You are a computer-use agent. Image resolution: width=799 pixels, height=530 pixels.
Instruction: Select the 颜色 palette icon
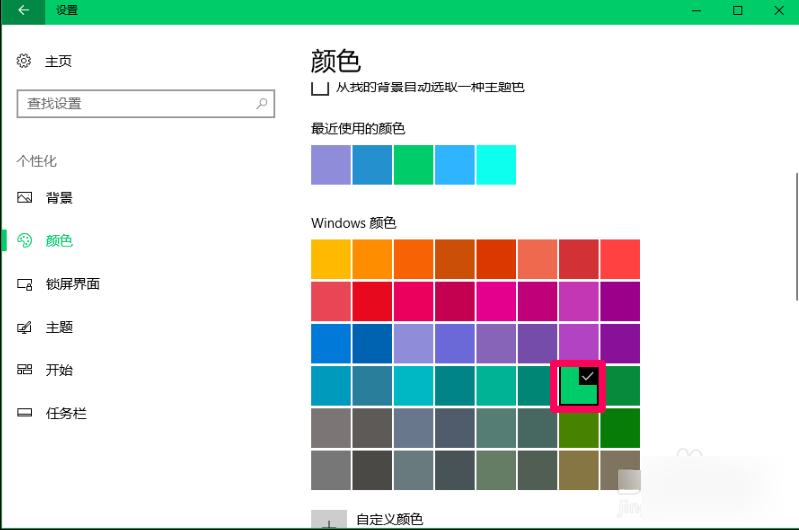24,241
